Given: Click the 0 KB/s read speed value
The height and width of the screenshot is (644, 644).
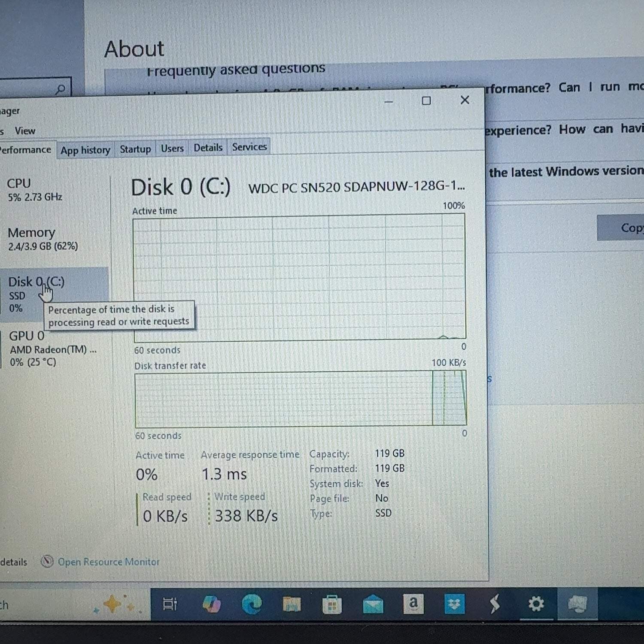Looking at the screenshot, I should tap(165, 516).
